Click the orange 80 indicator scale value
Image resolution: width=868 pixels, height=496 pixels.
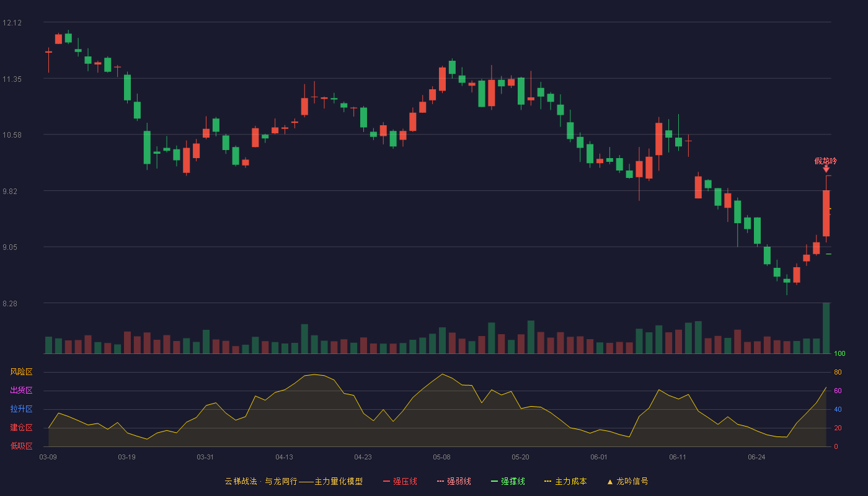point(838,372)
